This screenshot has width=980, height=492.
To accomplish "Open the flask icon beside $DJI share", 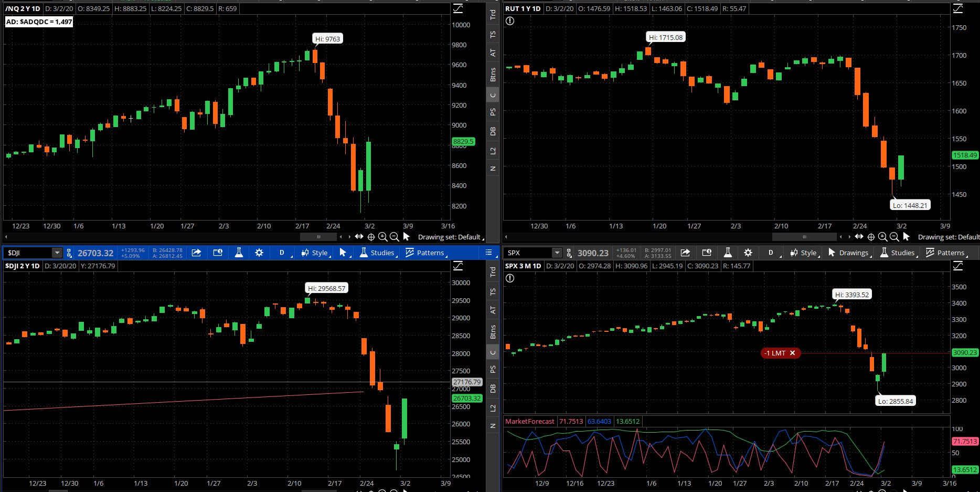I will tap(239, 253).
